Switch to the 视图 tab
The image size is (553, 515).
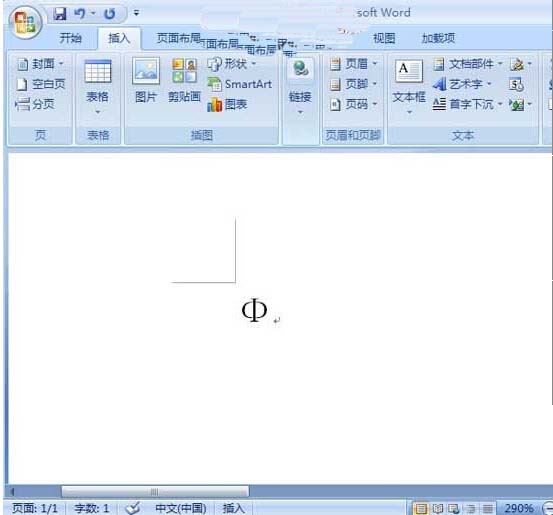pyautogui.click(x=384, y=38)
